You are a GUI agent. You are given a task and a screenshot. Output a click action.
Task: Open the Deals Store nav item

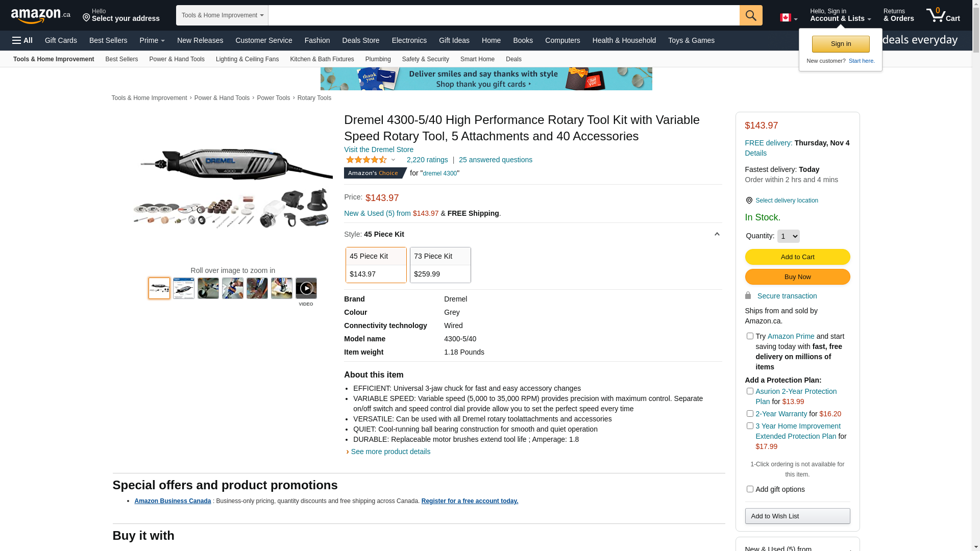[x=360, y=40]
